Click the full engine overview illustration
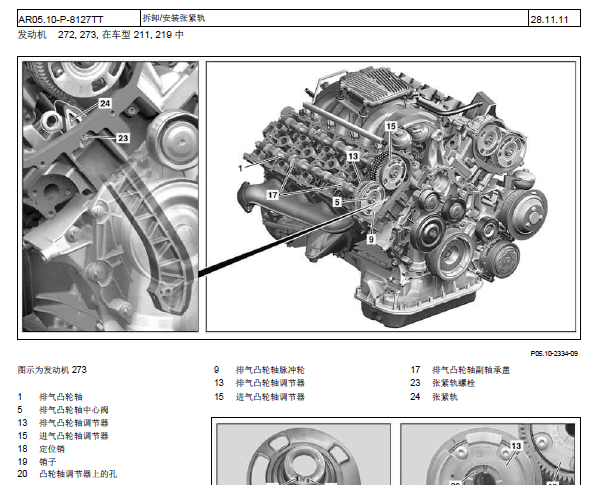Image resolution: width=604 pixels, height=485 pixels. pos(391,196)
